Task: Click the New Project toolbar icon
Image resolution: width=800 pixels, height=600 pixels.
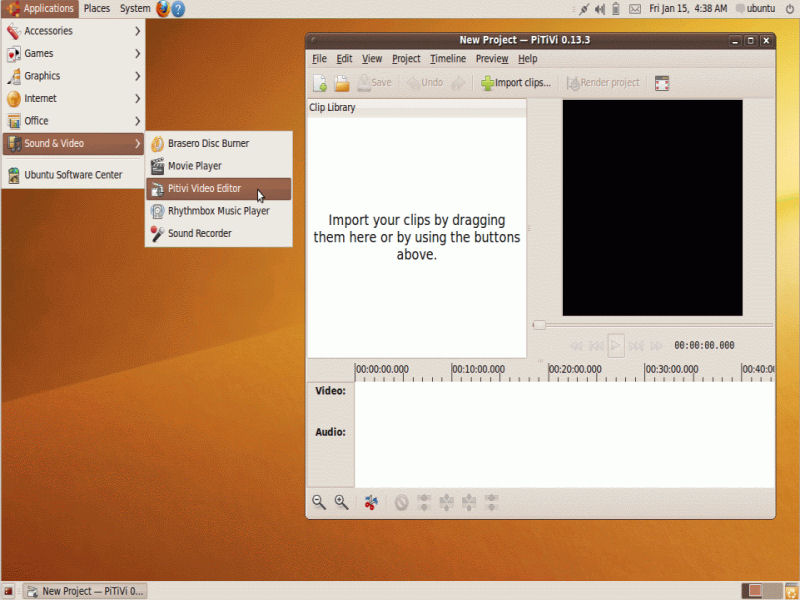Action: (320, 83)
